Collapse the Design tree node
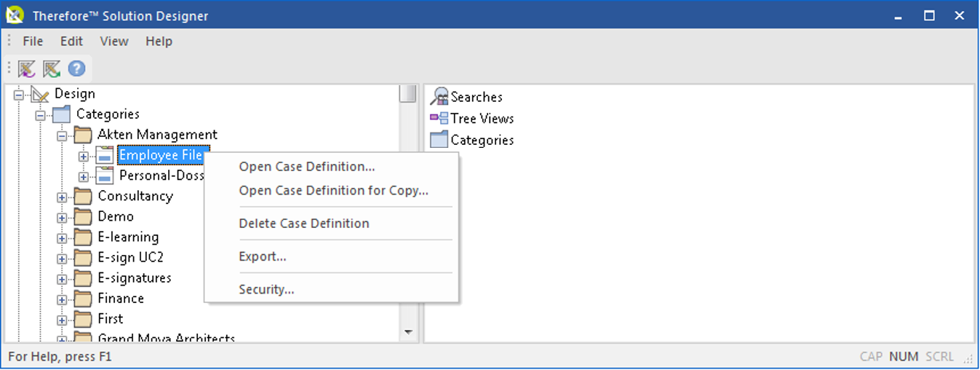 tap(19, 94)
